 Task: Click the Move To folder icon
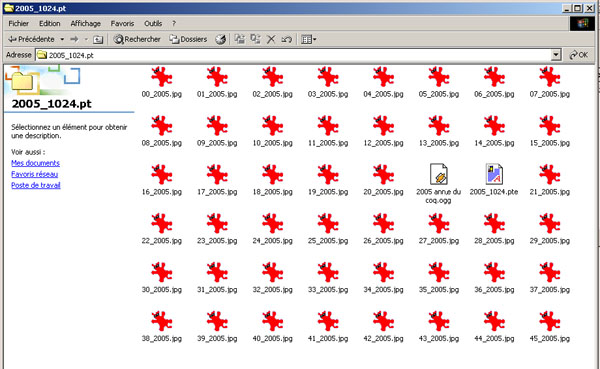click(240, 39)
